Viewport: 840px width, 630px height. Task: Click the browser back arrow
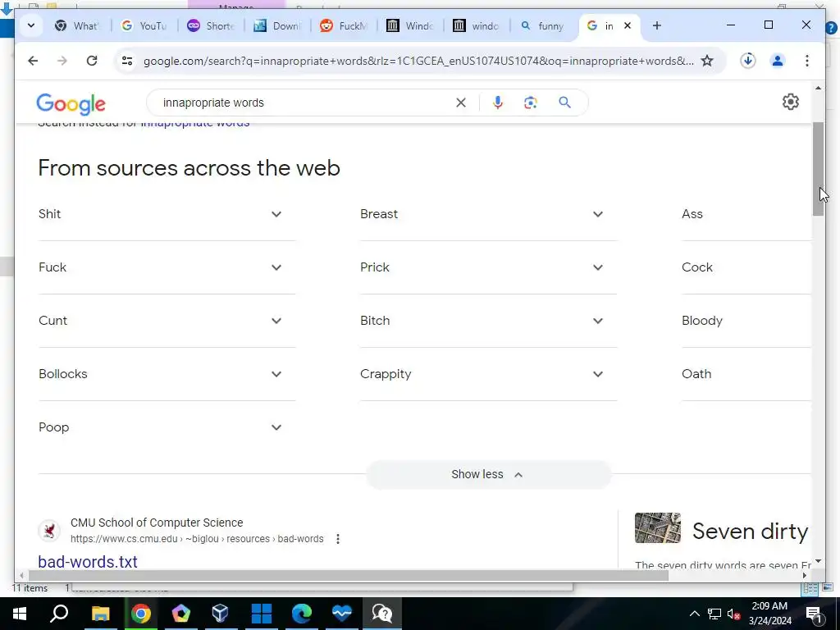tap(33, 61)
